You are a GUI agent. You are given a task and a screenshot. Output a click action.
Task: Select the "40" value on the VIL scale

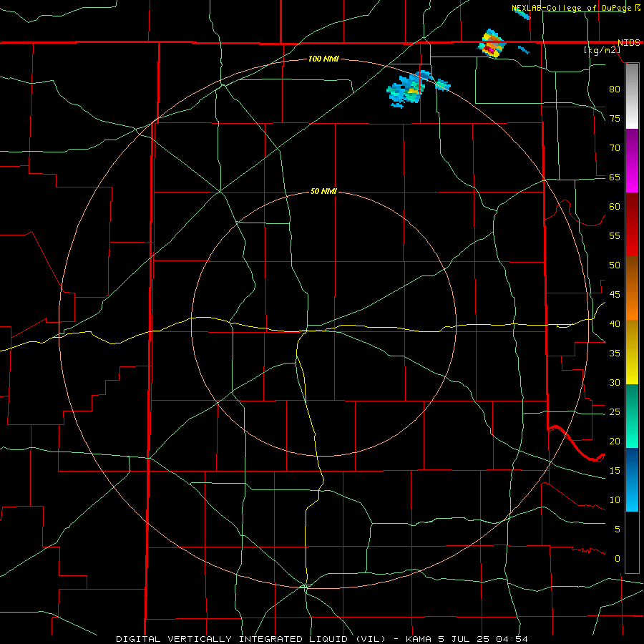click(x=615, y=324)
